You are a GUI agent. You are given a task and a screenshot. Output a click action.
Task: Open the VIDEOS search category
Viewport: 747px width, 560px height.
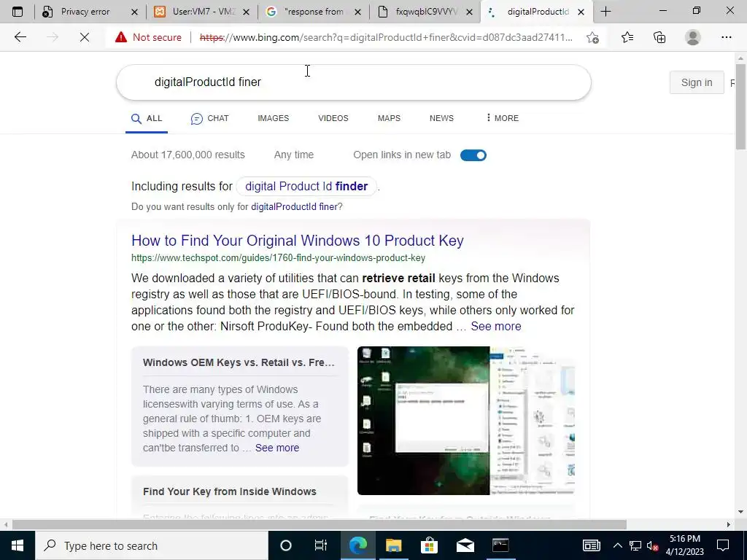click(333, 118)
